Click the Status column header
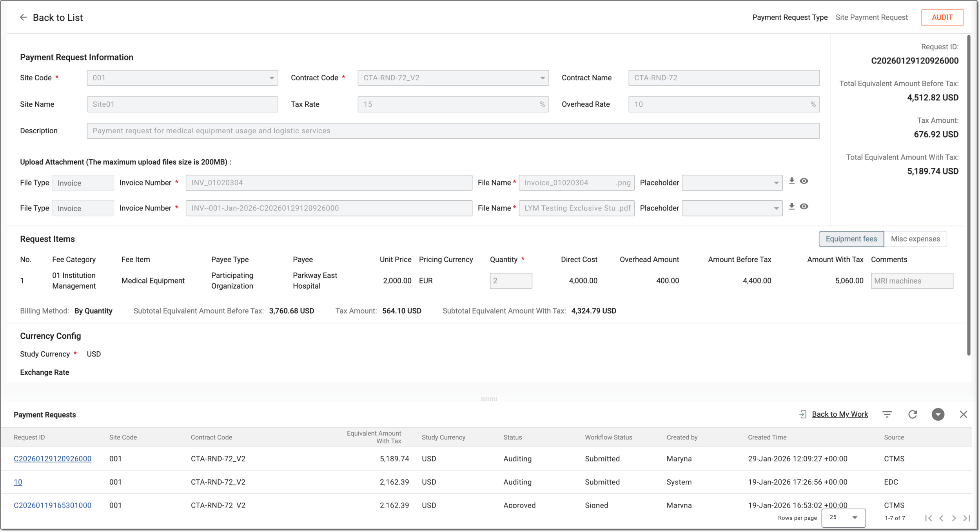Image resolution: width=980 pixels, height=532 pixels. pyautogui.click(x=513, y=437)
